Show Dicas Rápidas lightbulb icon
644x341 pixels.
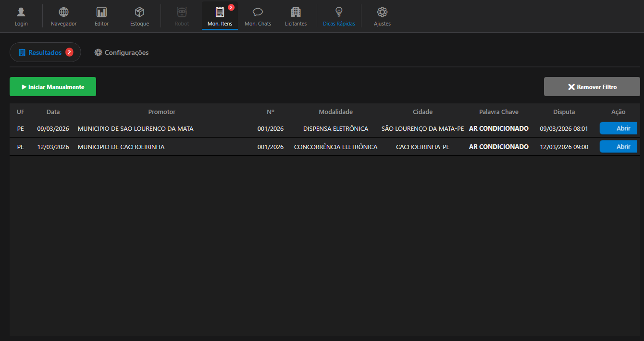click(339, 13)
